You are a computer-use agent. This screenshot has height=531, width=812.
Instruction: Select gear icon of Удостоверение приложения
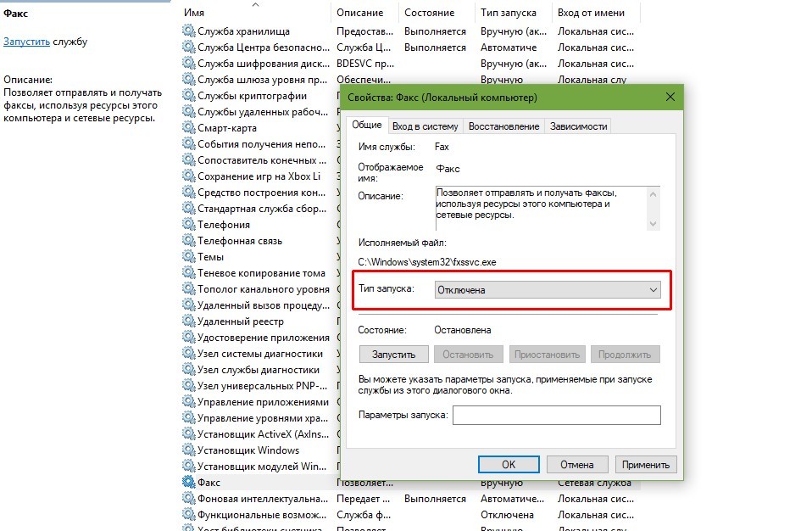(188, 338)
